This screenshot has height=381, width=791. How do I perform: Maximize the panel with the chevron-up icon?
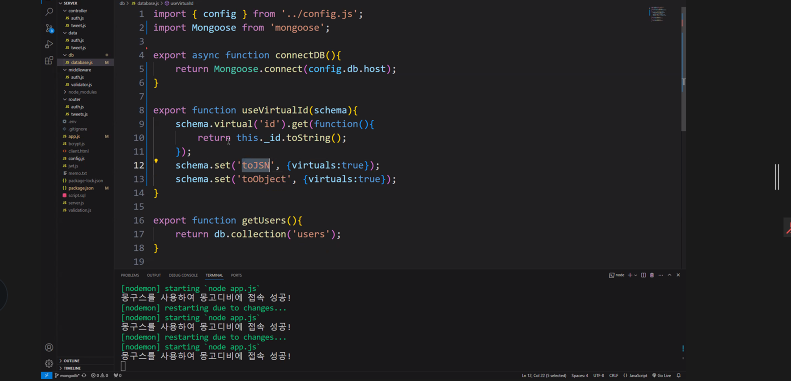click(669, 275)
